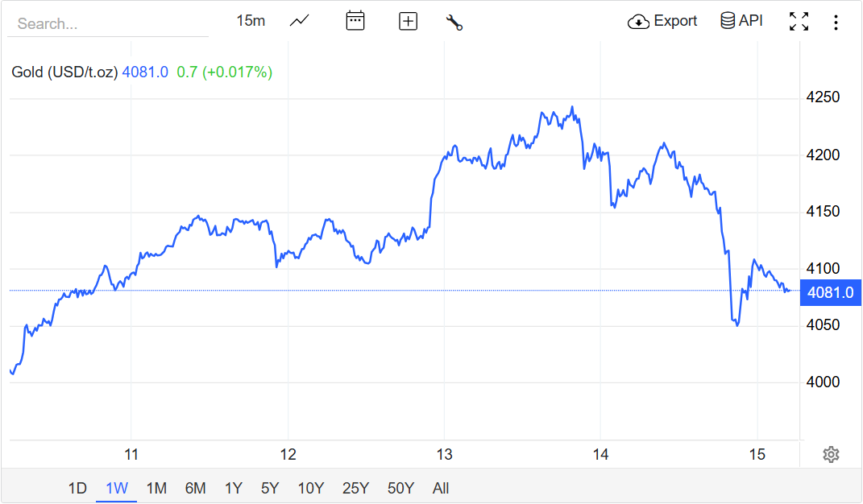Show the 5Y time range

(x=270, y=488)
